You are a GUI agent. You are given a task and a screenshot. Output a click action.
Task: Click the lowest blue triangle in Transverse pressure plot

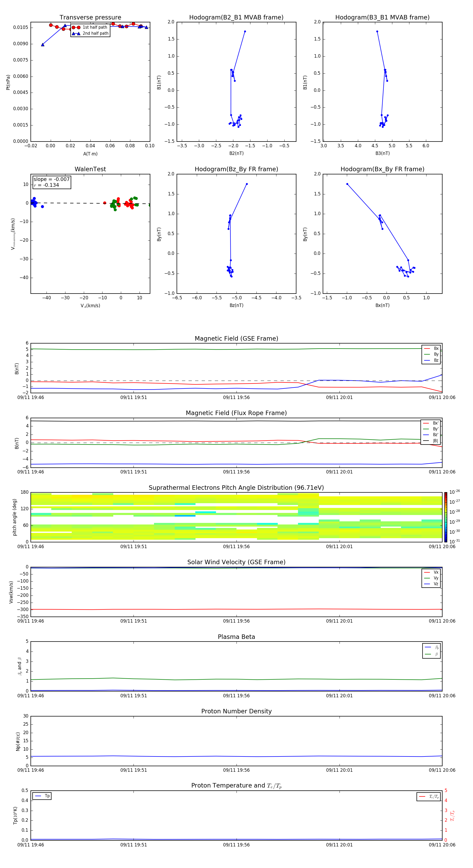point(43,44)
